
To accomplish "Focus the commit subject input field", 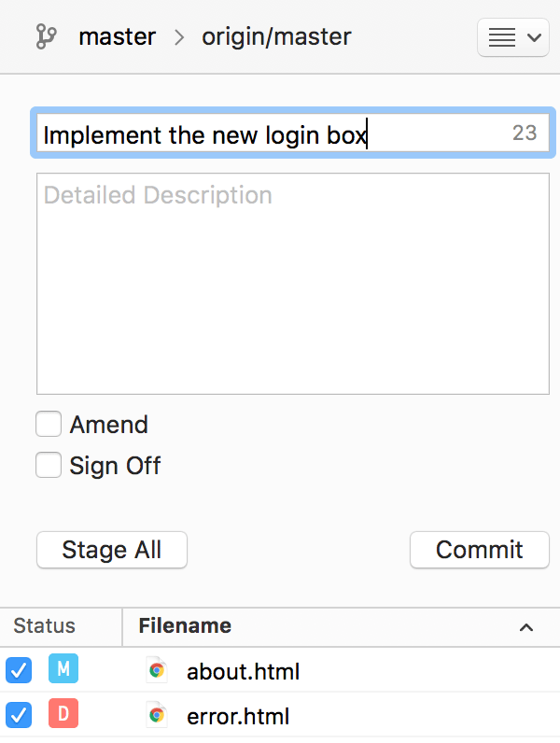I will tap(271, 134).
